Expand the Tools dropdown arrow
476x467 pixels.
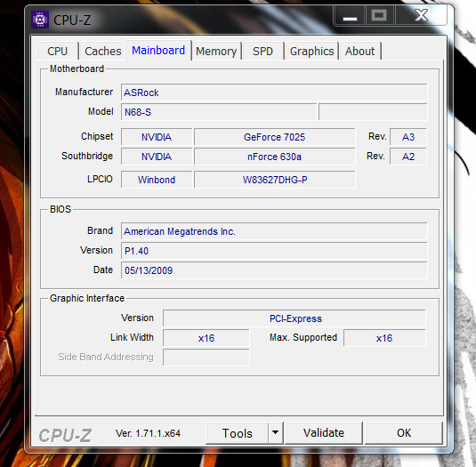275,433
